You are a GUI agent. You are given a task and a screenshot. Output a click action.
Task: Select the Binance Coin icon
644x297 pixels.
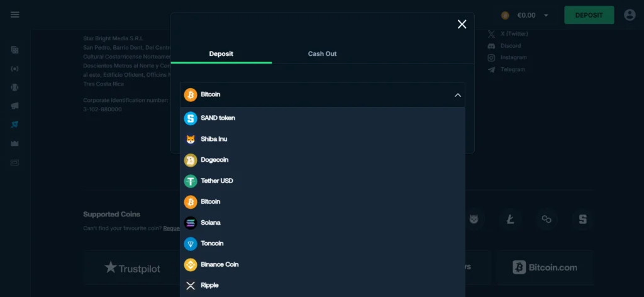pyautogui.click(x=191, y=265)
